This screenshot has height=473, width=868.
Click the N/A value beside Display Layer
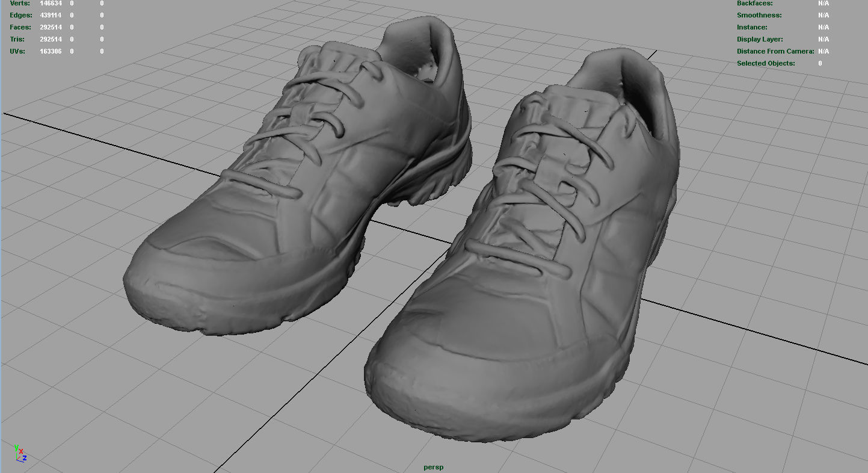coord(823,39)
